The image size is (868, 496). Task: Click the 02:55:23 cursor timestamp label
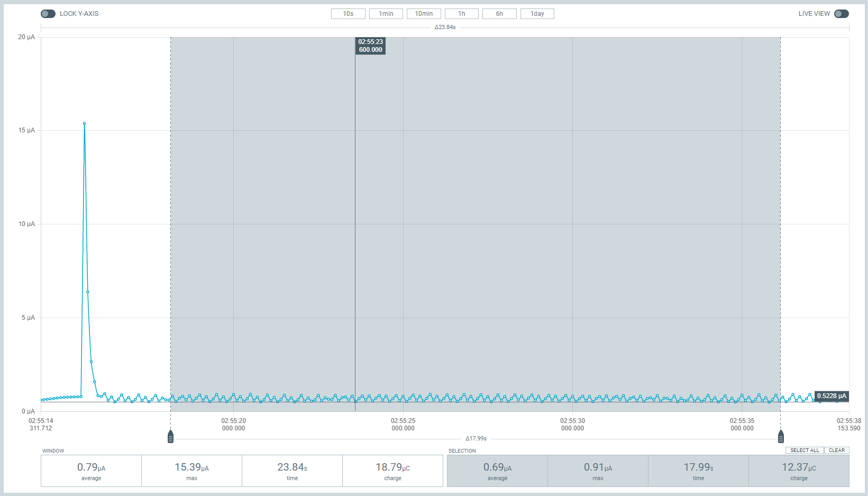point(370,46)
